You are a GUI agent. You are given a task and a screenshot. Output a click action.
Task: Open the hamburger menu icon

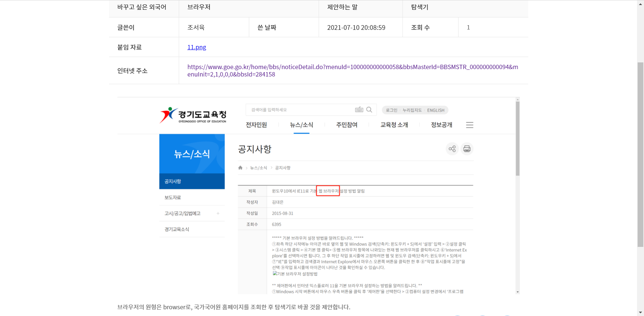coord(469,125)
